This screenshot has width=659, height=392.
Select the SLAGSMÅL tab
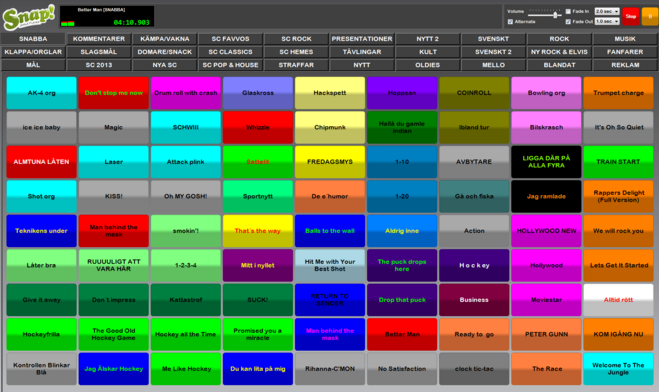click(x=99, y=52)
